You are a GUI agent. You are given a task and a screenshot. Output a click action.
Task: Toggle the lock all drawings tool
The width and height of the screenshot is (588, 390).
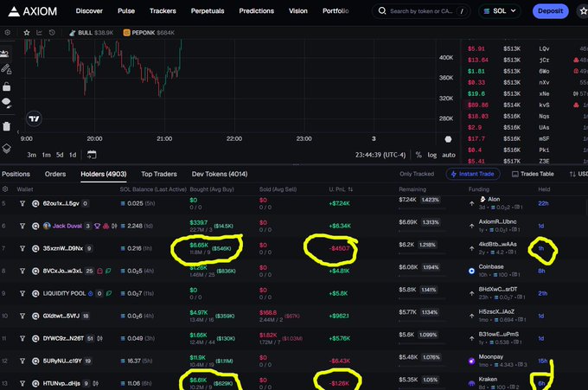[x=6, y=87]
